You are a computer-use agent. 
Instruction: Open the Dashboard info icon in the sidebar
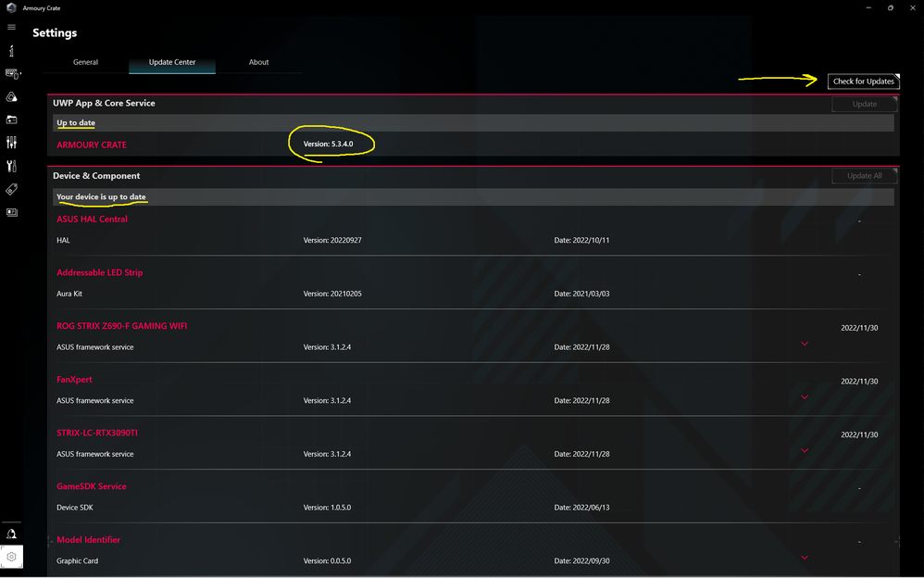click(x=11, y=51)
